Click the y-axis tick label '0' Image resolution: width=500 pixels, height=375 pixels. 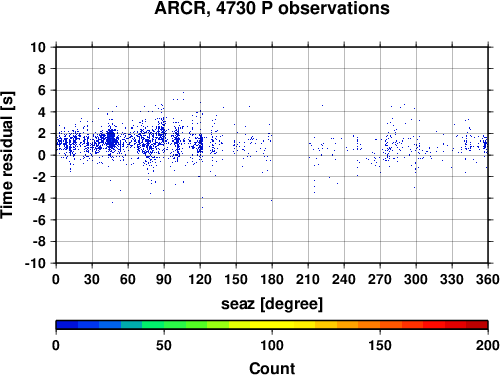42,155
